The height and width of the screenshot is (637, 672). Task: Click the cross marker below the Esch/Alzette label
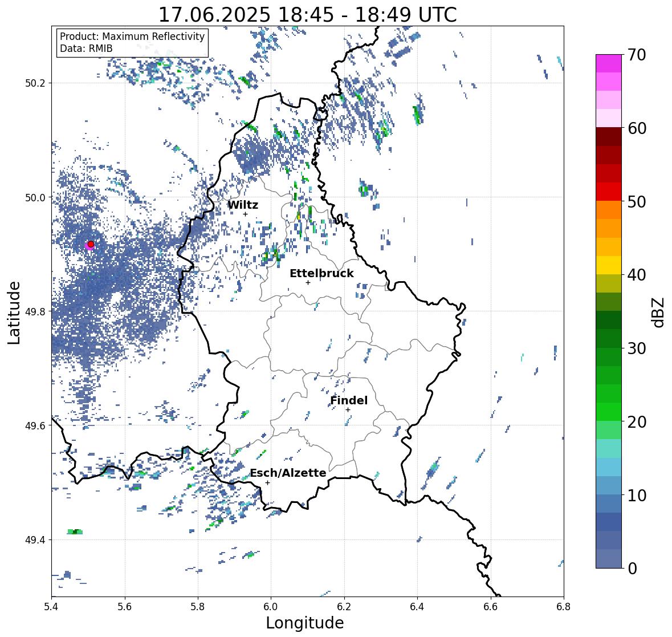pos(267,482)
